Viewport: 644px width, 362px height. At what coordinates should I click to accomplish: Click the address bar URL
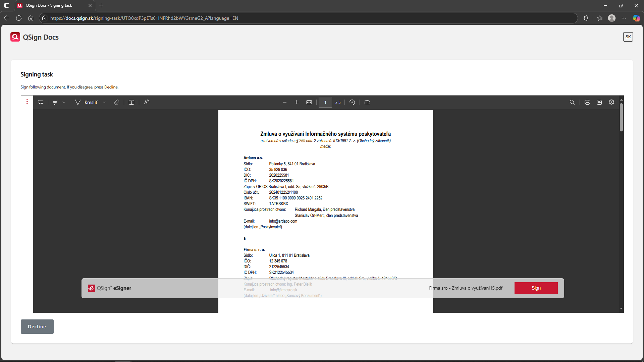(x=144, y=18)
